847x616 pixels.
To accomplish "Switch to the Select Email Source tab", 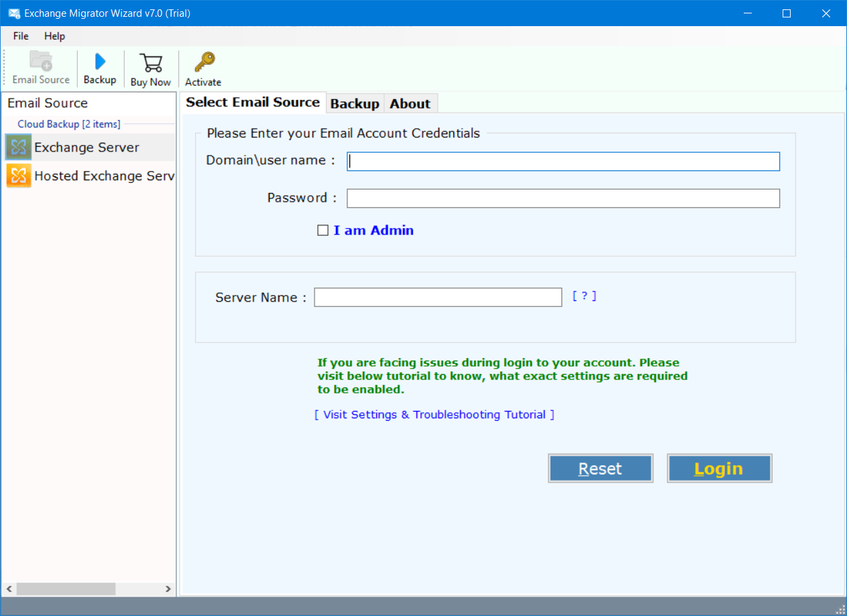I will pos(253,102).
